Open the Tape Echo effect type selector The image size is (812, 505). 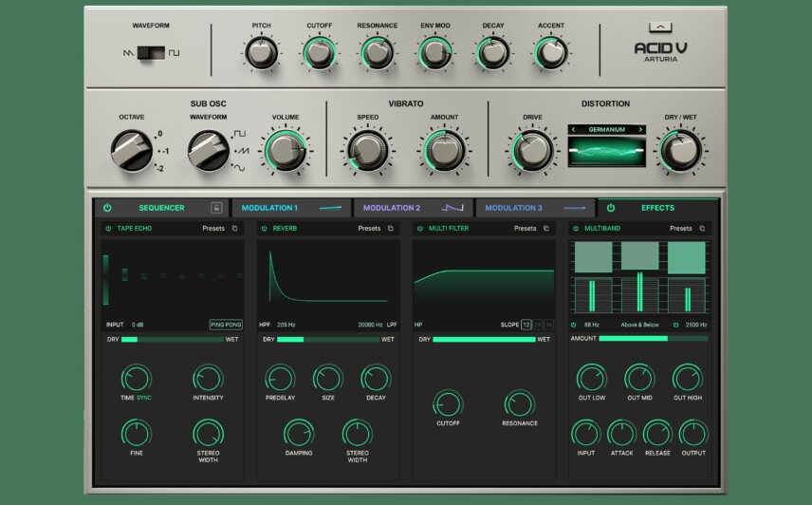[x=135, y=229]
